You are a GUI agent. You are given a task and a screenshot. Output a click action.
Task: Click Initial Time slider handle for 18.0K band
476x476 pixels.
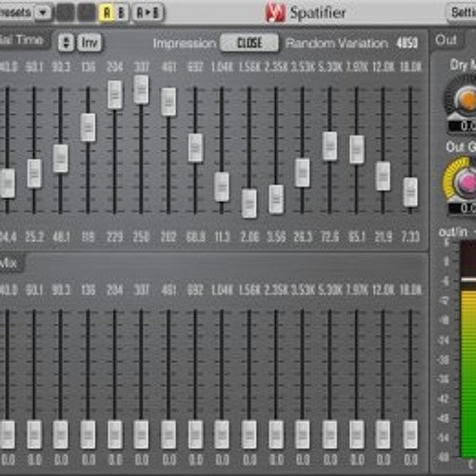pos(410,192)
